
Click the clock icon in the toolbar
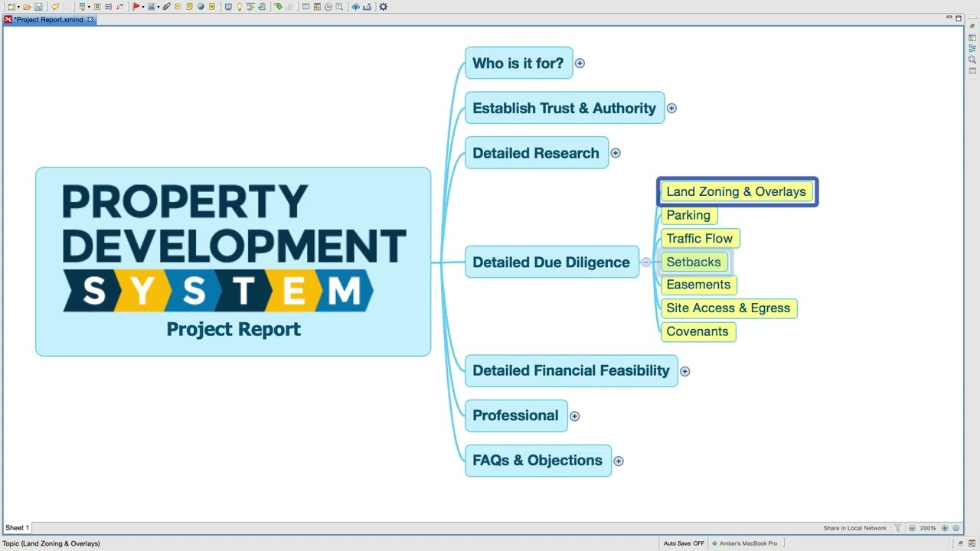328,6
